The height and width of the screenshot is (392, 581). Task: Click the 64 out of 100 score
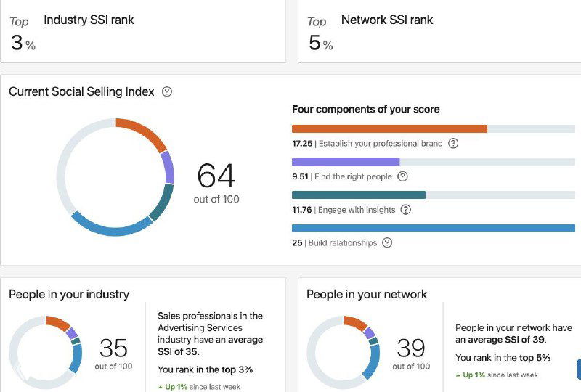(216, 181)
